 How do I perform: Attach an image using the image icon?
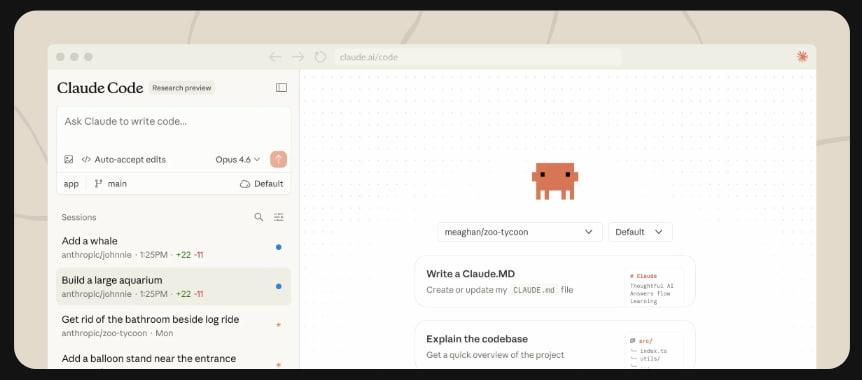[69, 159]
